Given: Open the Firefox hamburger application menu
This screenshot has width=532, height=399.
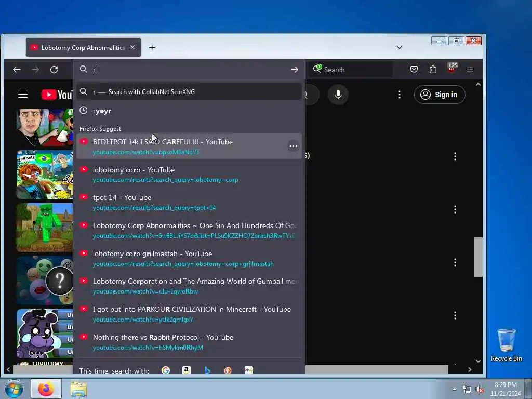Looking at the screenshot, I should (x=470, y=69).
